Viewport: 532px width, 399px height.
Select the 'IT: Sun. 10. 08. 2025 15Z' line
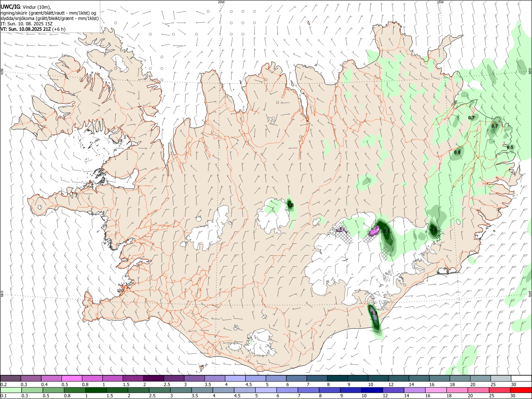(x=27, y=24)
